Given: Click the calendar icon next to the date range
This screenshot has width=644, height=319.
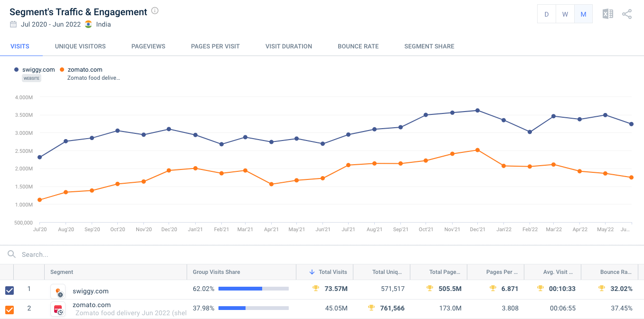Looking at the screenshot, I should (x=14, y=24).
